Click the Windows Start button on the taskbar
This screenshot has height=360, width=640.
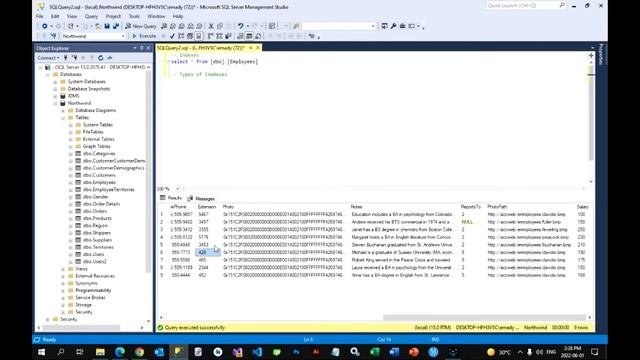pyautogui.click(x=41, y=351)
